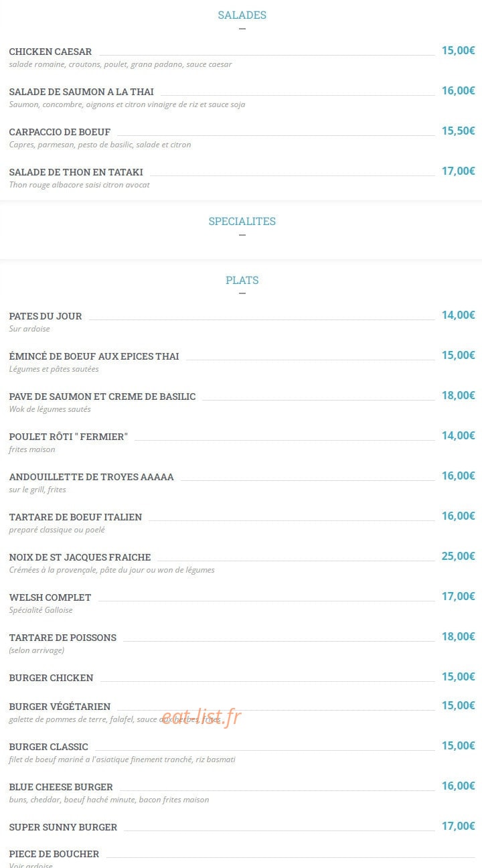Click ANDOUILLETTE DE TROYES AAAAA entry
This screenshot has width=482, height=868.
point(91,477)
